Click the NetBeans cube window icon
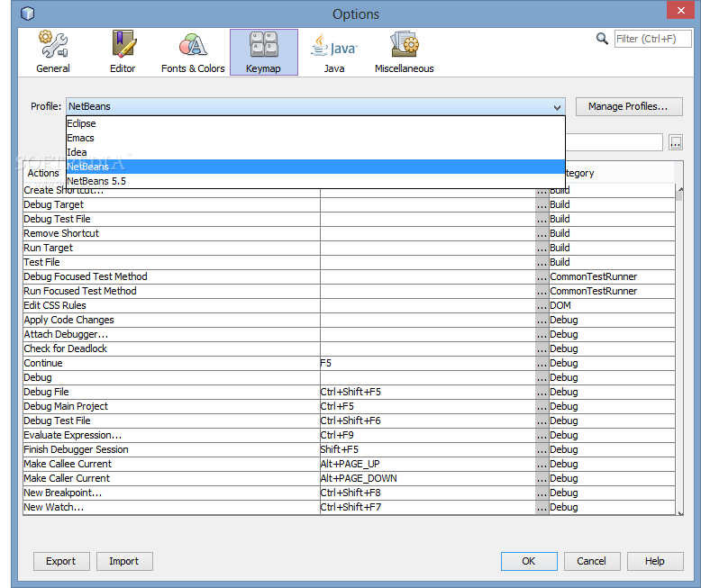The width and height of the screenshot is (701, 588). [x=27, y=14]
